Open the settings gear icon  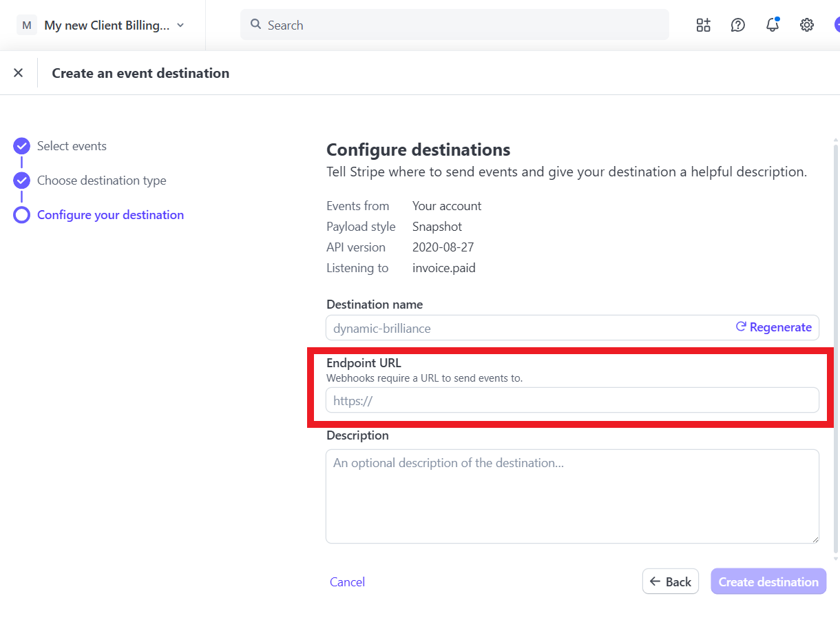pos(806,25)
